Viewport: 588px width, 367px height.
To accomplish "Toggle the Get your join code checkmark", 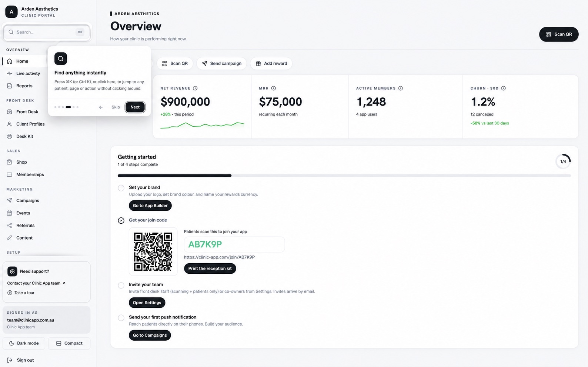I will (x=121, y=220).
